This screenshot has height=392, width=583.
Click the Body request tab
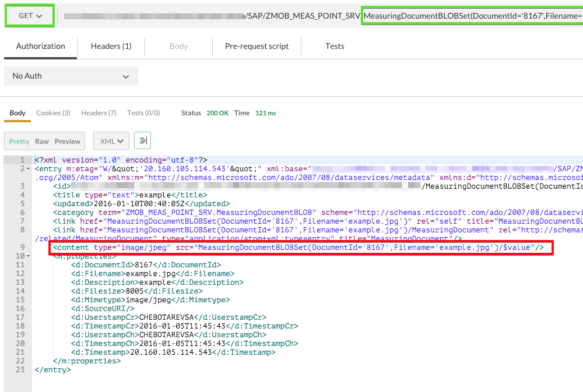click(x=178, y=47)
